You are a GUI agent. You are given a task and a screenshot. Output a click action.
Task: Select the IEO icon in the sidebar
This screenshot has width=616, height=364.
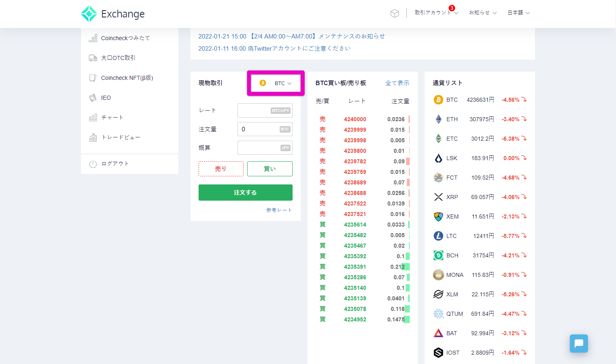pyautogui.click(x=92, y=97)
